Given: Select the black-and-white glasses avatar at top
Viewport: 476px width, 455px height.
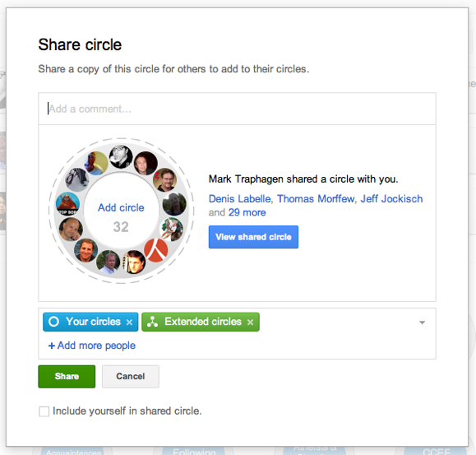Looking at the screenshot, I should [x=121, y=156].
